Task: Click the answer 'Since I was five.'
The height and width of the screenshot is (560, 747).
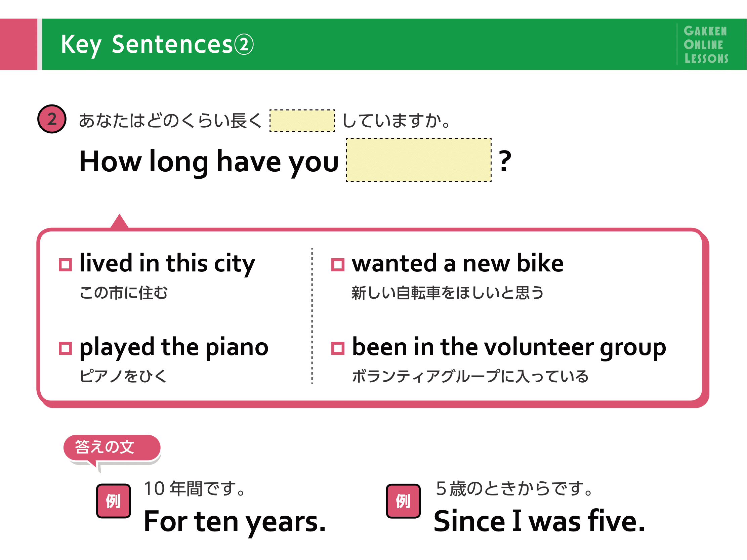Action: point(539,521)
